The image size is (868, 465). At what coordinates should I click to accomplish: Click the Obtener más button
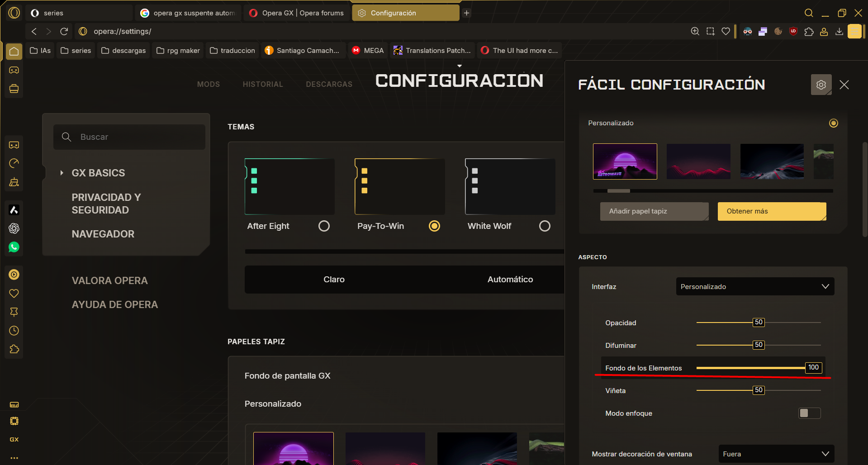[x=771, y=211]
